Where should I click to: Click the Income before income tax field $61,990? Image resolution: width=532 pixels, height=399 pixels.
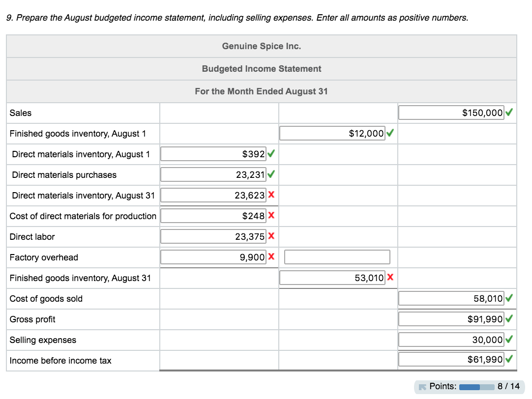pos(451,359)
